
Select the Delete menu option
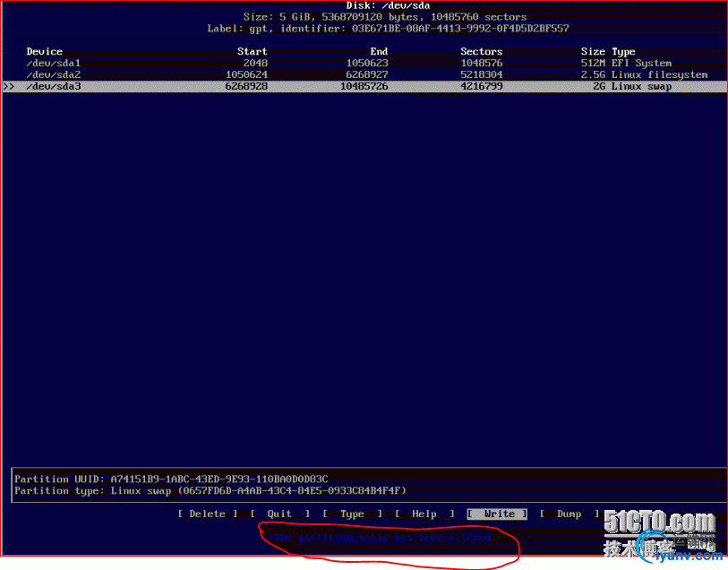tap(208, 514)
